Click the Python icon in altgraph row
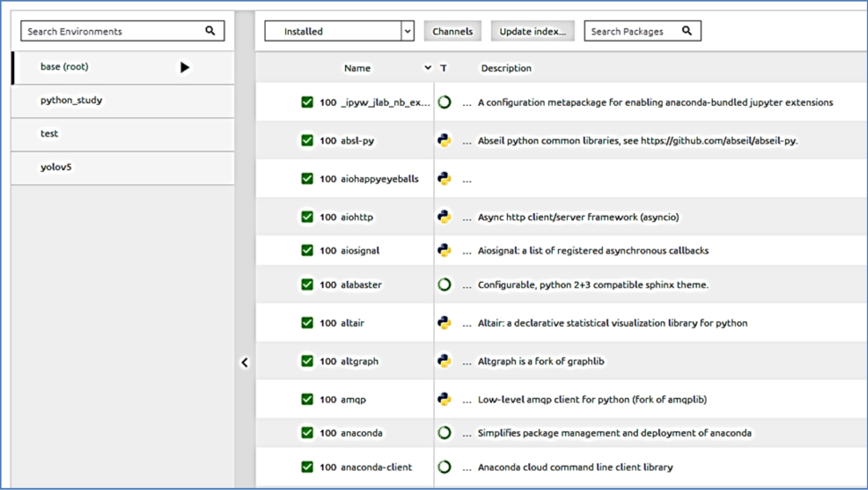868x490 pixels. click(444, 361)
